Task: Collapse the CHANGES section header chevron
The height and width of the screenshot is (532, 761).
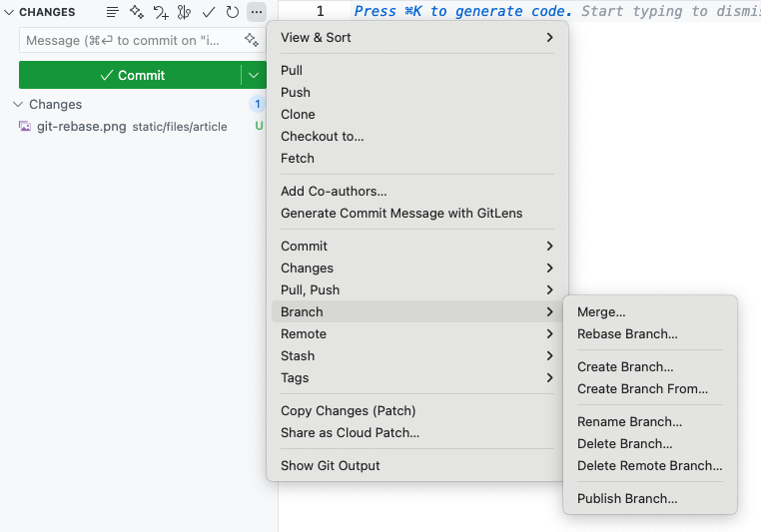Action: [9, 12]
